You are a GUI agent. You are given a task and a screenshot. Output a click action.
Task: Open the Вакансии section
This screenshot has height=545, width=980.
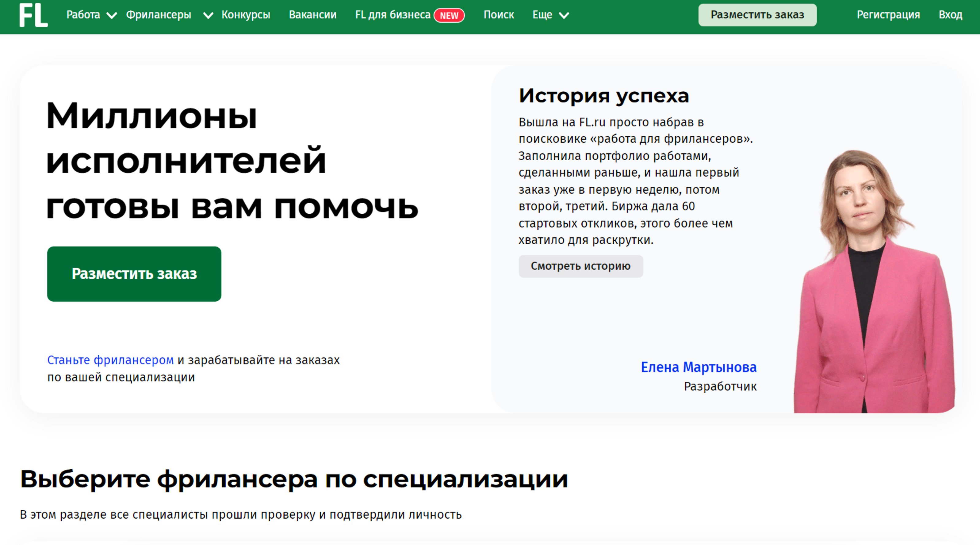(313, 15)
